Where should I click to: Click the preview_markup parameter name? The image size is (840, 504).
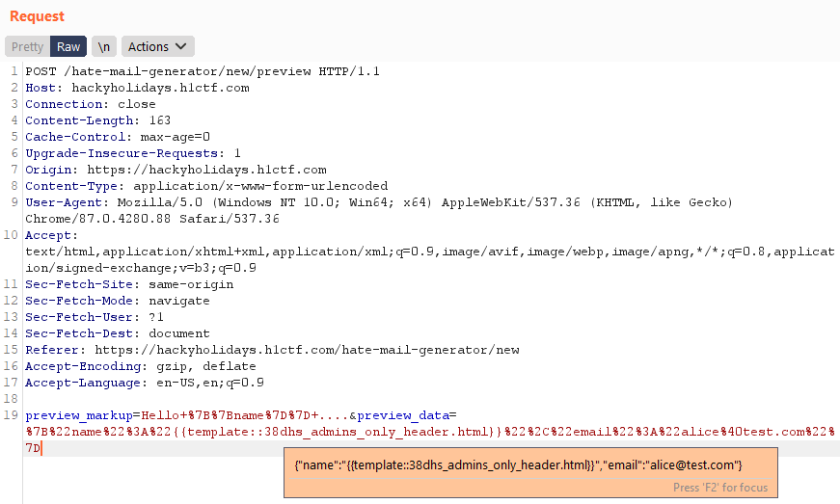[79, 415]
